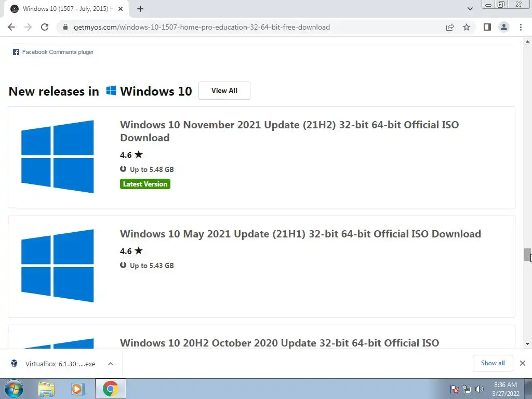The height and width of the screenshot is (399, 532).
Task: Click the address bar URL
Action: [x=202, y=27]
